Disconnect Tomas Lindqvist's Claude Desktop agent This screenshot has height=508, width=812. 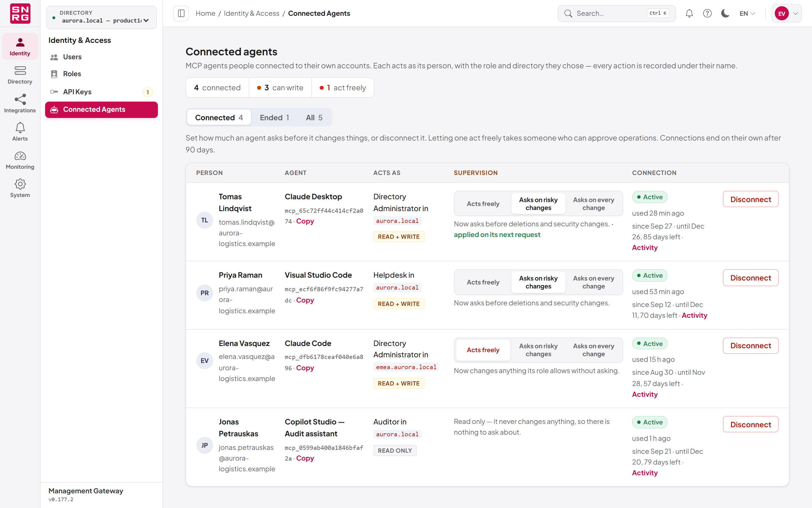(750, 199)
